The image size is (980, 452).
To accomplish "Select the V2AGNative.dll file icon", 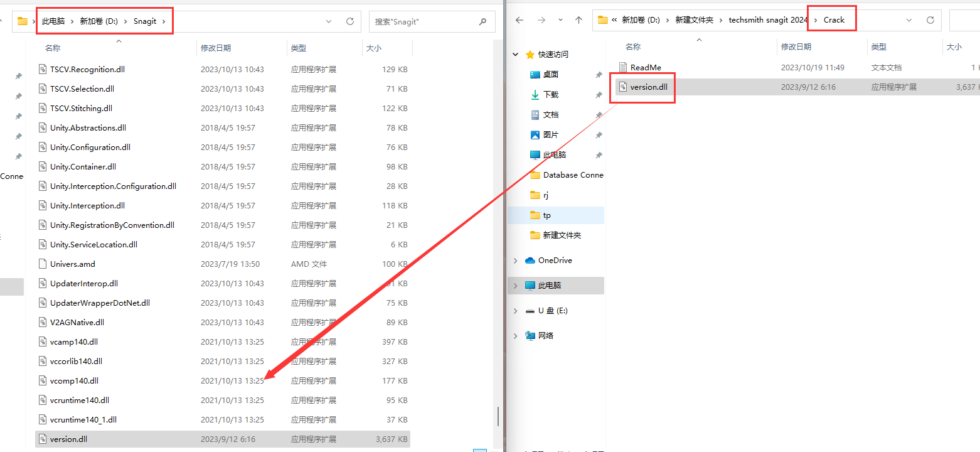I will [43, 322].
